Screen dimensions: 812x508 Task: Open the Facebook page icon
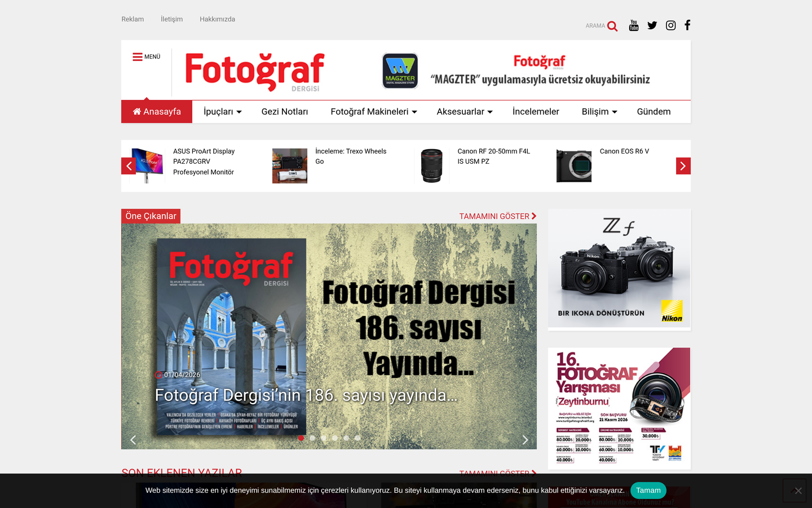point(687,25)
